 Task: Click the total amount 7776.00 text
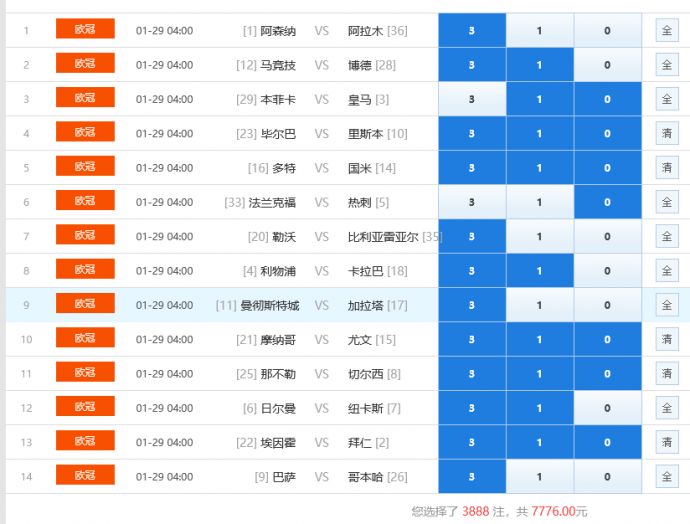coord(557,511)
